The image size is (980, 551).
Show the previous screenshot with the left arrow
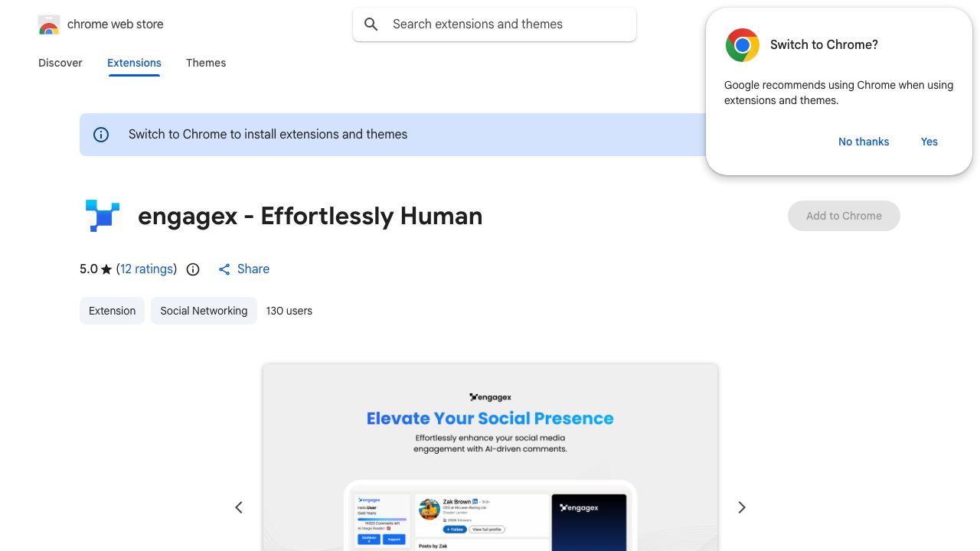239,507
